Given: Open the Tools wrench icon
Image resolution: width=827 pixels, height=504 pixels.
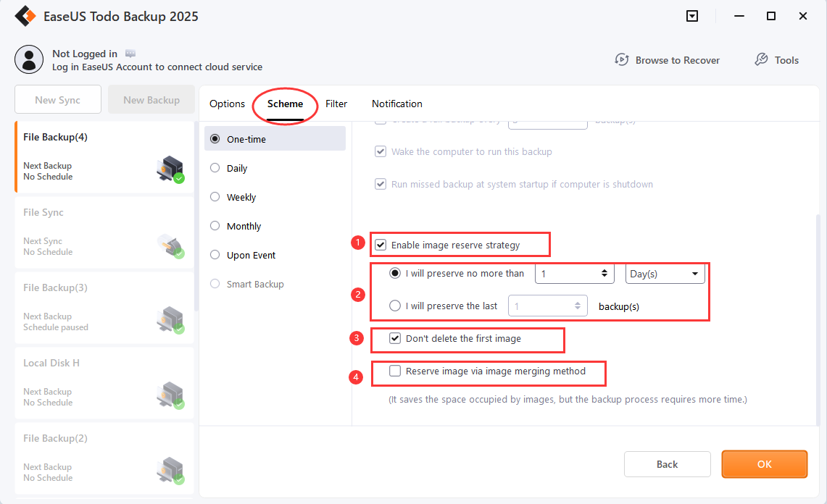Looking at the screenshot, I should (761, 59).
